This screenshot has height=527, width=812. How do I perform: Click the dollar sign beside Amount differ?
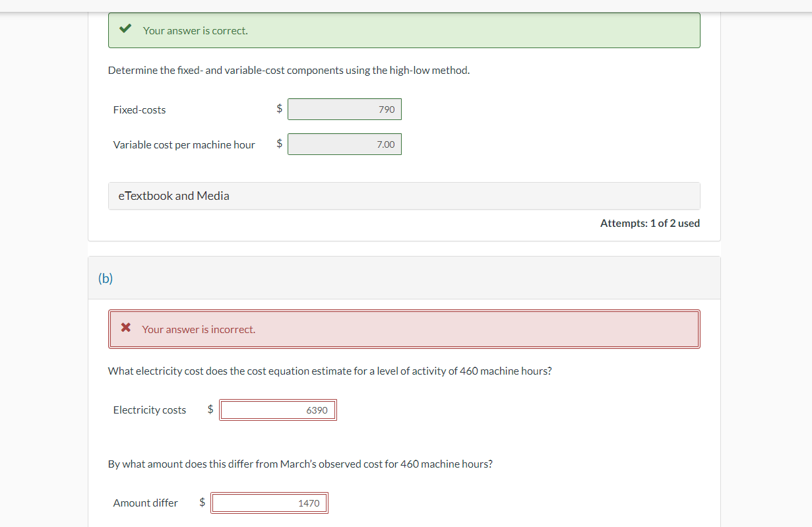[x=202, y=502]
